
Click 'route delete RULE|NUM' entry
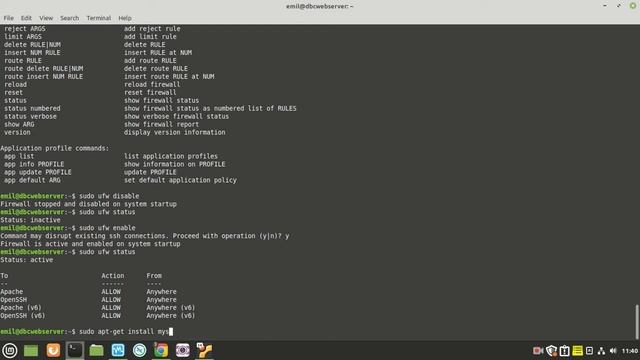(x=44, y=69)
